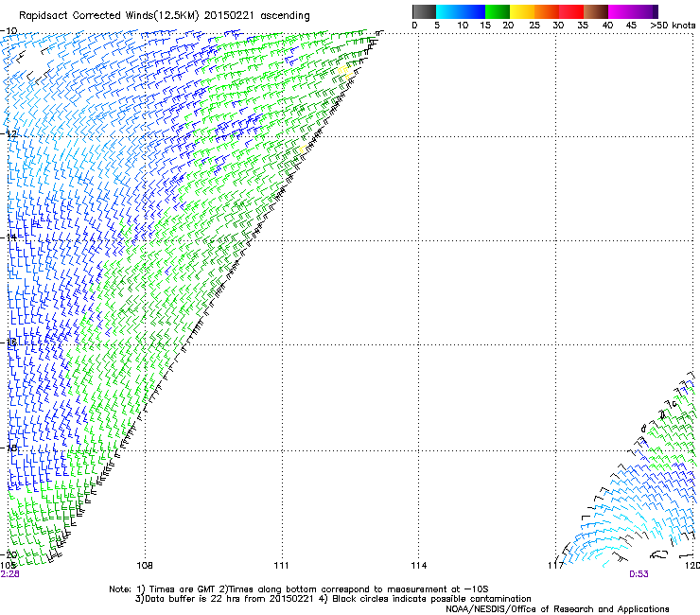The image size is (700, 615).
Task: Click the cyan 5-10 knots legend swatch
Action: [x=447, y=11]
